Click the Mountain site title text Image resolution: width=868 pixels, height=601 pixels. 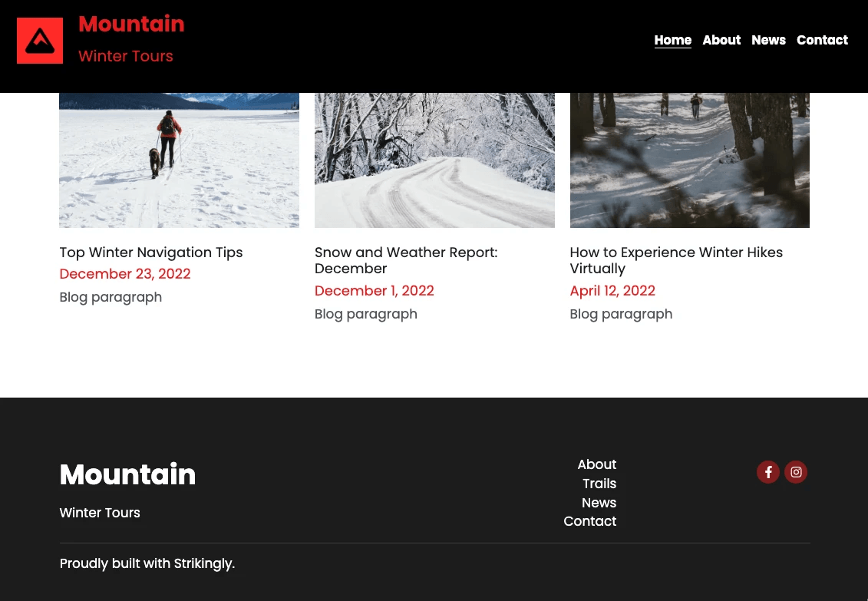click(x=131, y=24)
